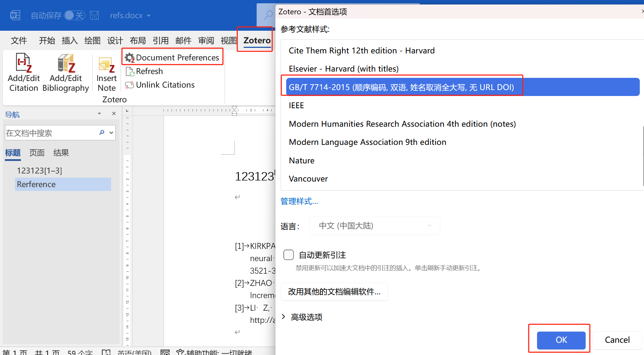Screen dimensions: 644x355
Task: Open navigation pane options dropdown arrow
Action: click(99, 114)
